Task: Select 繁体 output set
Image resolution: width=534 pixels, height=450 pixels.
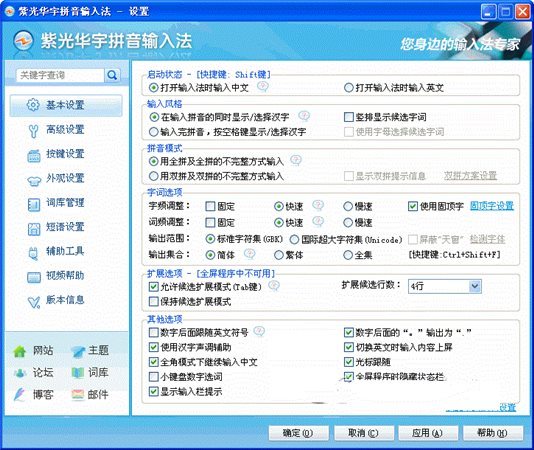Action: [x=279, y=255]
